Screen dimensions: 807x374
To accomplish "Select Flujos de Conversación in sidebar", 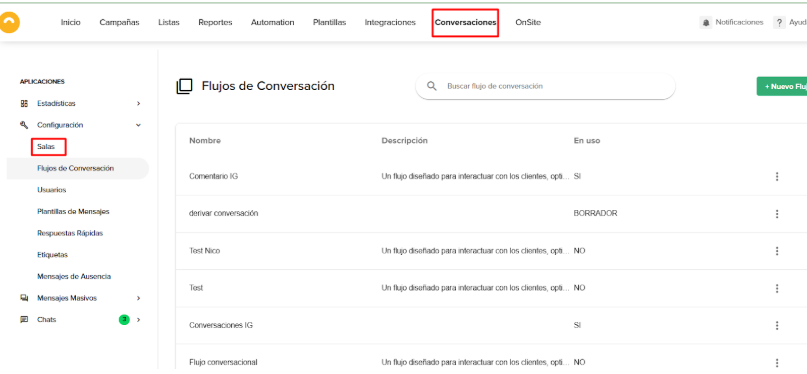I will [76, 168].
